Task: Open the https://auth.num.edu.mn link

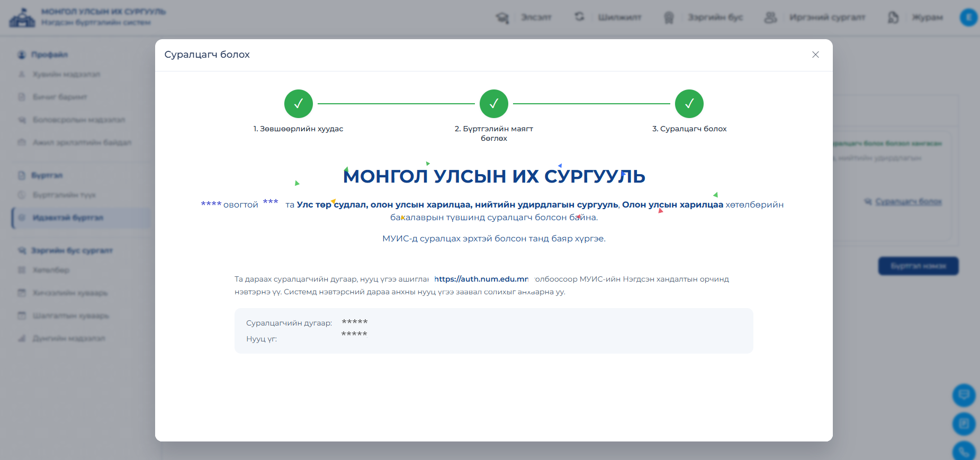Action: [x=481, y=279]
